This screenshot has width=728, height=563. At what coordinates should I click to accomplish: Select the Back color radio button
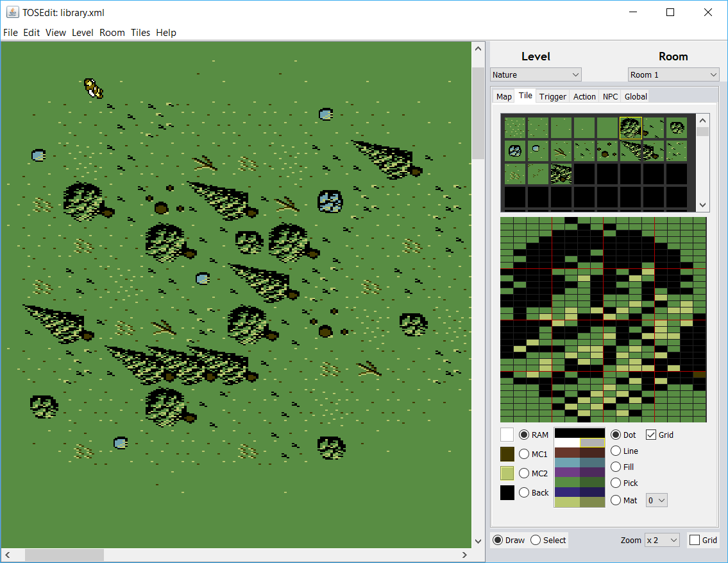click(x=524, y=492)
